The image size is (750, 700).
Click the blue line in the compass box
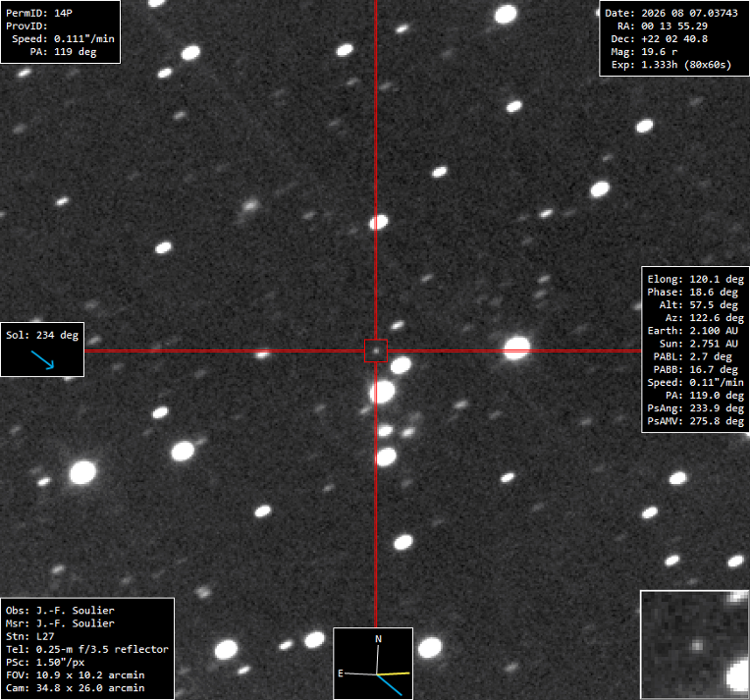(x=390, y=684)
